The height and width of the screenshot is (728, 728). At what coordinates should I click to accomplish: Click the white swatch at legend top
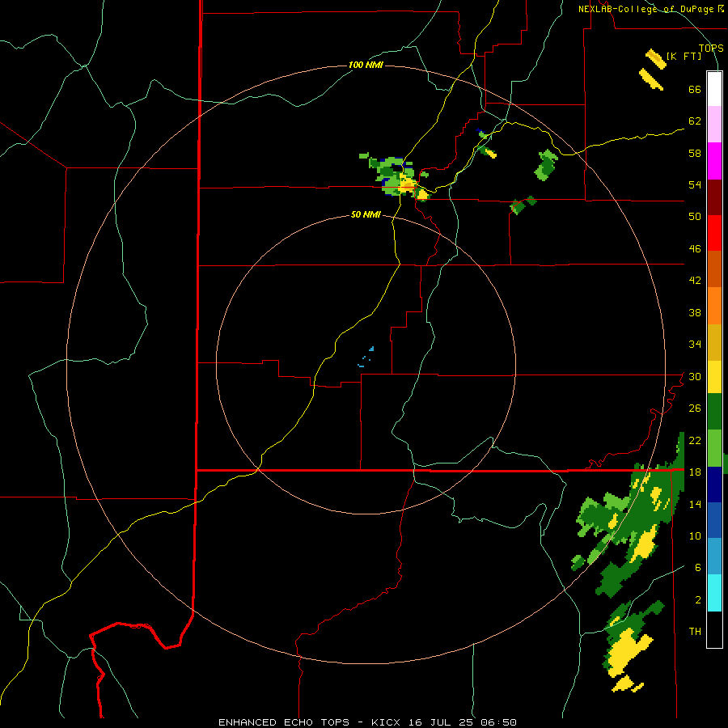(714, 89)
